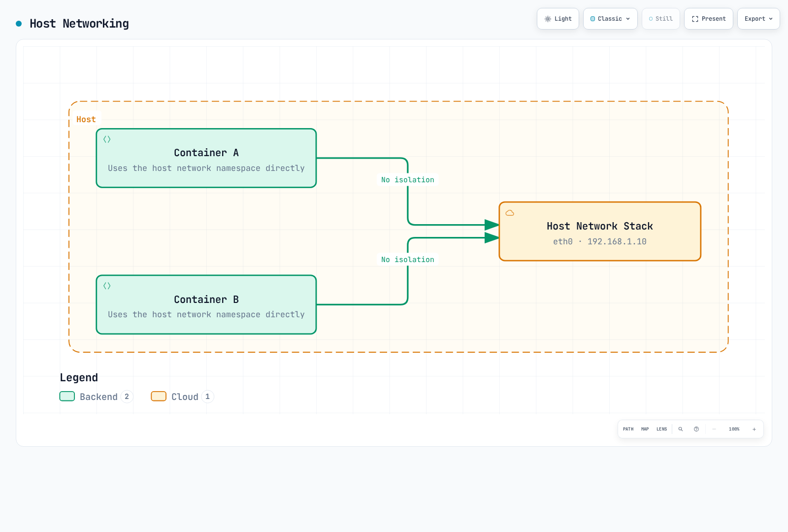
Task: Click the code icon in Container B
Action: [x=107, y=286]
